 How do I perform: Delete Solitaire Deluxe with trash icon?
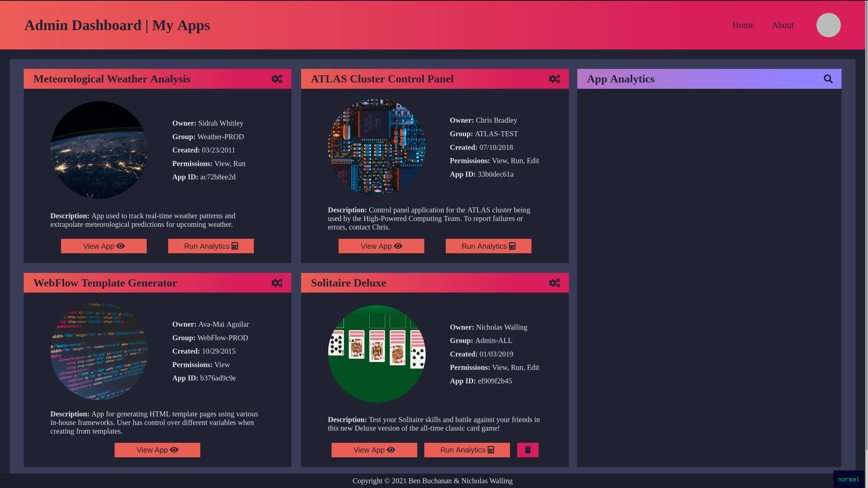click(528, 450)
